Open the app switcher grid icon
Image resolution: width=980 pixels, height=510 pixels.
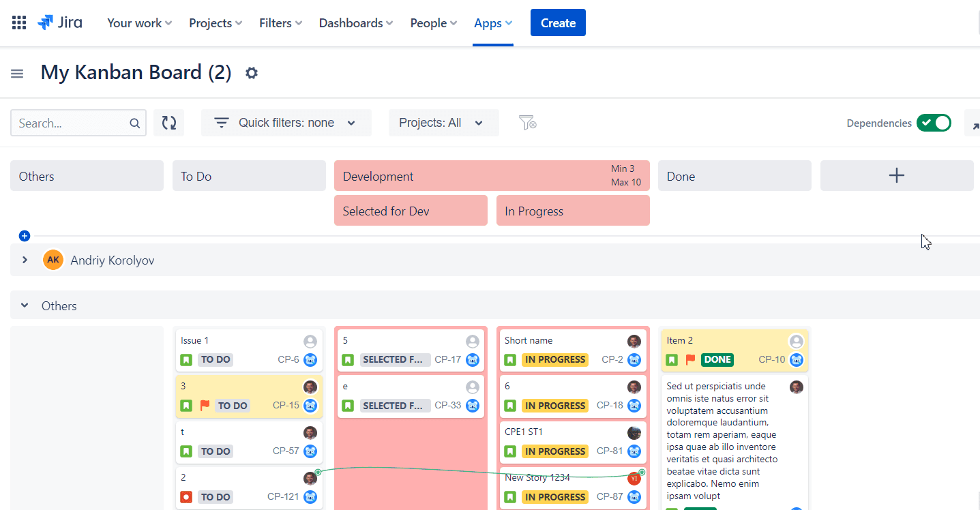click(x=19, y=22)
